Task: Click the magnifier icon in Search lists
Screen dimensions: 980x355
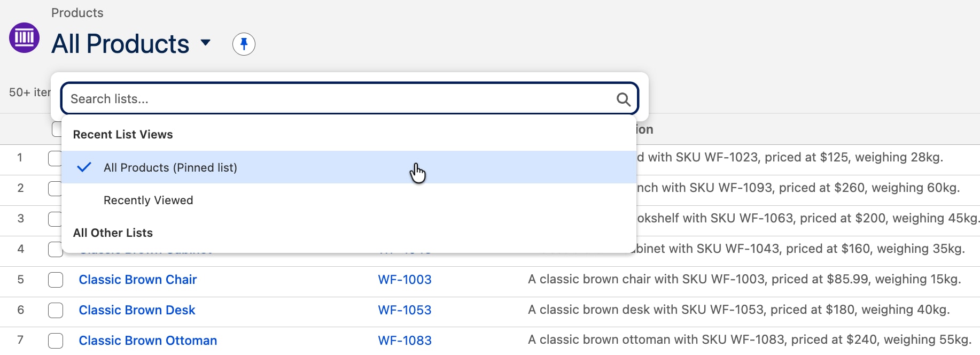Action: tap(623, 99)
